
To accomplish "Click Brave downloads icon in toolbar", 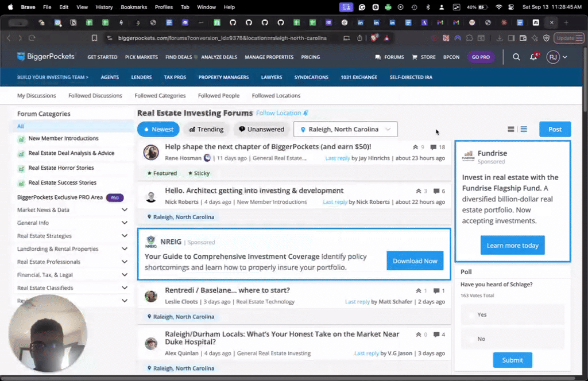I will [x=499, y=38].
